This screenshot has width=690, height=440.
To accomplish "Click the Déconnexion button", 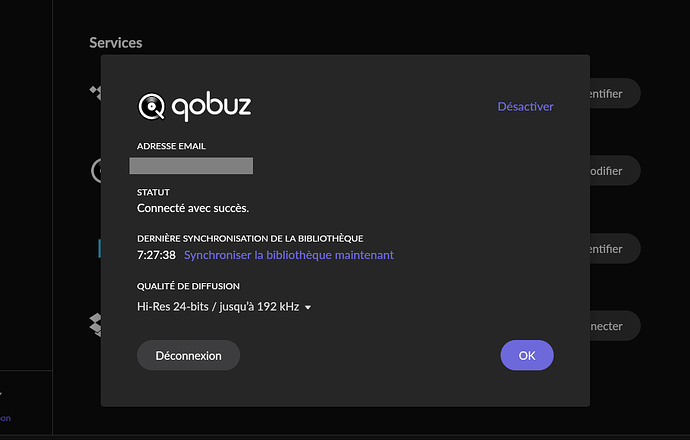I will coord(188,355).
